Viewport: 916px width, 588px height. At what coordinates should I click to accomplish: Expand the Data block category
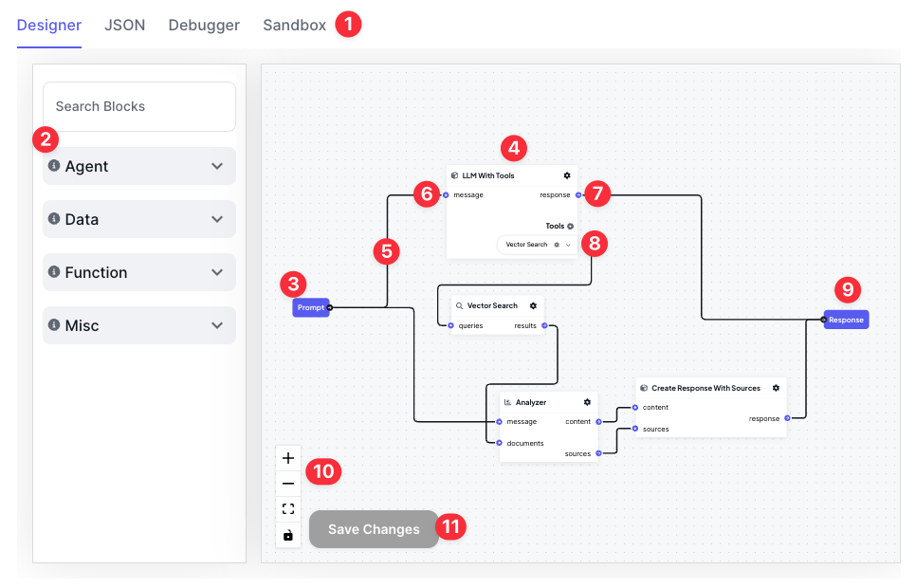coord(217,219)
